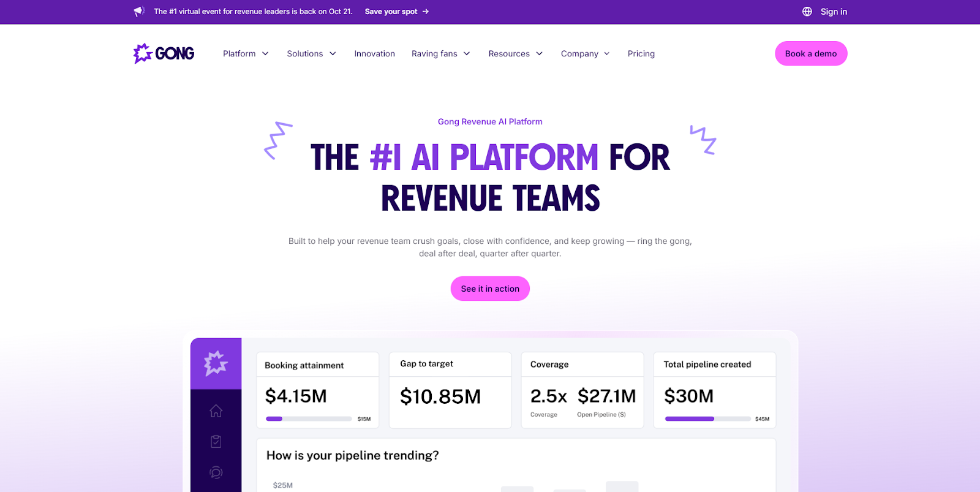
Task: Click the $10.85M gap to target value
Action: (x=440, y=397)
